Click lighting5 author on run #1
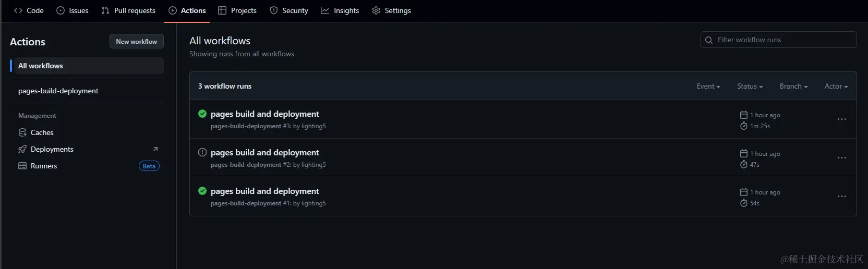This screenshot has height=269, width=868. [314, 203]
